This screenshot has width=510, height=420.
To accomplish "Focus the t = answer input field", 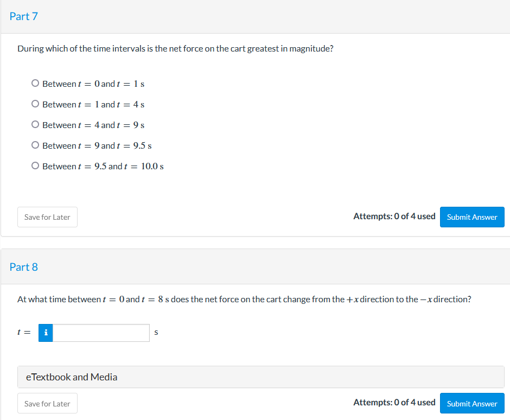I will pos(101,333).
